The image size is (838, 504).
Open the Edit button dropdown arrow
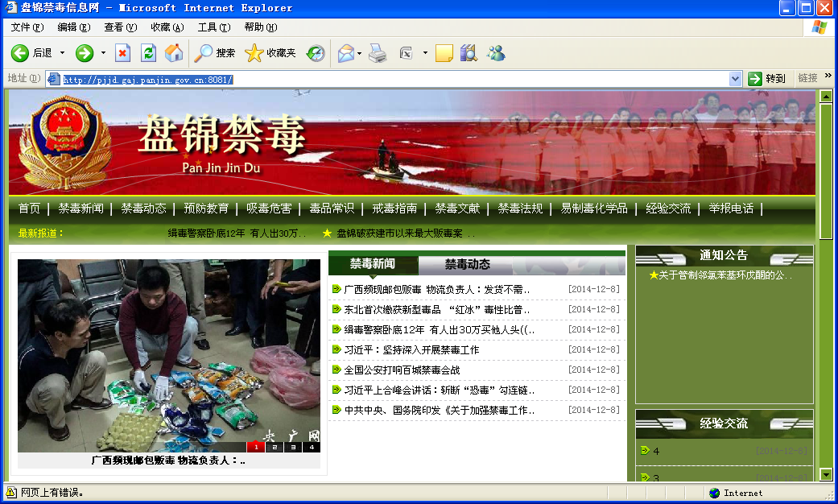pyautogui.click(x=425, y=53)
